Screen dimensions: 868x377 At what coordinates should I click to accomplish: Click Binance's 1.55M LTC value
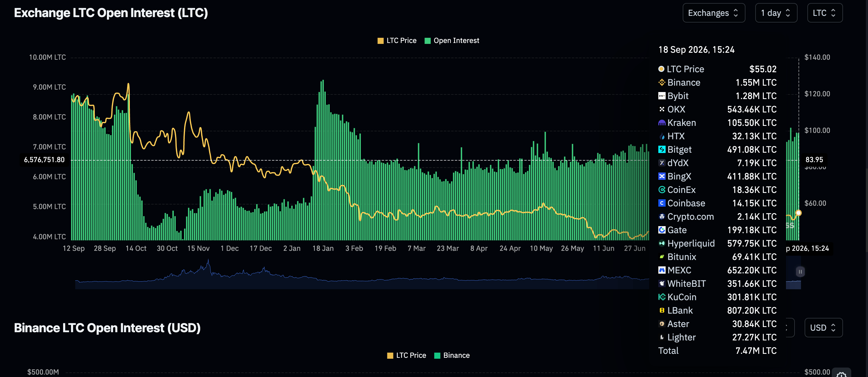[756, 83]
